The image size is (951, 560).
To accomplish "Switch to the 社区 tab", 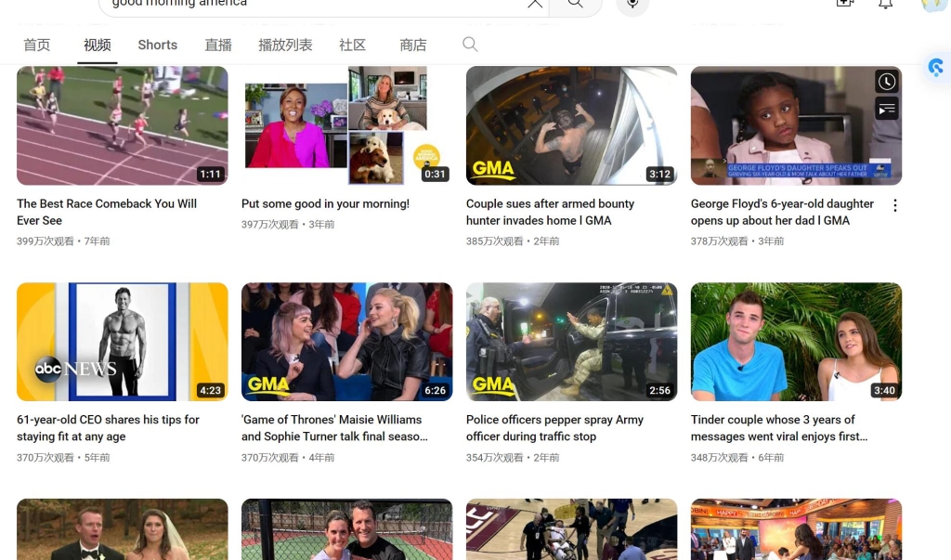I will (352, 45).
